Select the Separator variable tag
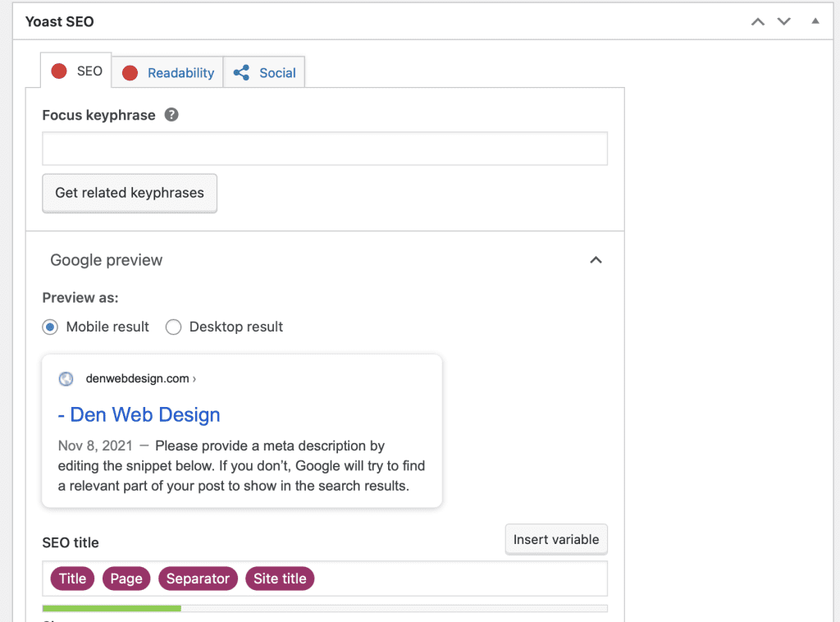Screen dimensions: 840x622 tap(198, 579)
